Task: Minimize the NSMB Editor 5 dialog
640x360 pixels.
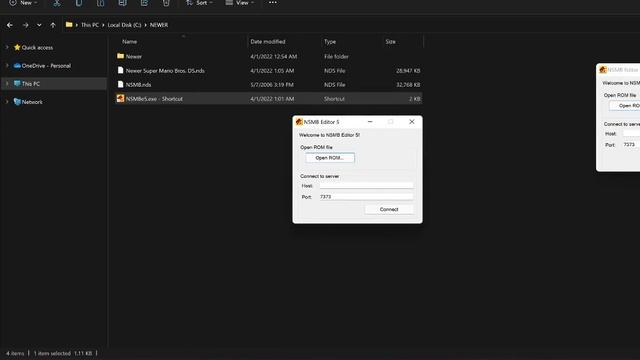Action: pos(370,122)
